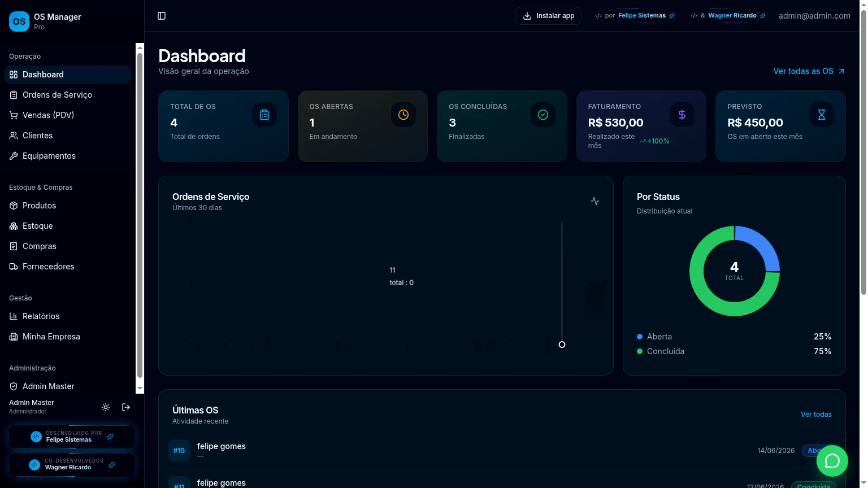Open Fornecedores section
This screenshot has height=488, width=868.
coord(68,267)
